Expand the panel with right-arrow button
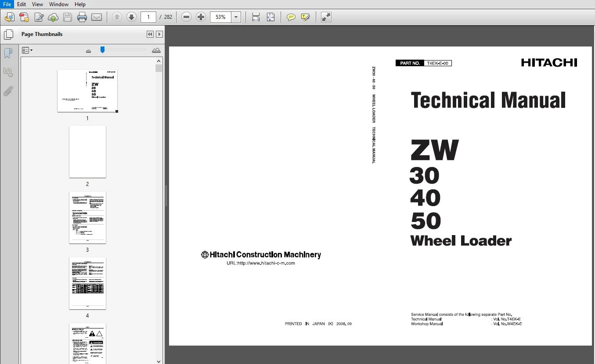Image resolution: width=595 pixels, height=364 pixels. [x=159, y=34]
